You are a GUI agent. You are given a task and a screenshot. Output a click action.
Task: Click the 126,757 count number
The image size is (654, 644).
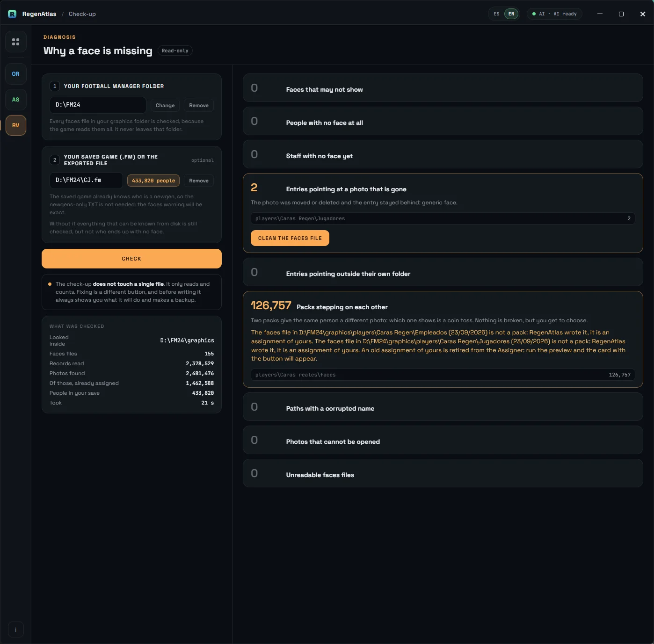pyautogui.click(x=271, y=305)
